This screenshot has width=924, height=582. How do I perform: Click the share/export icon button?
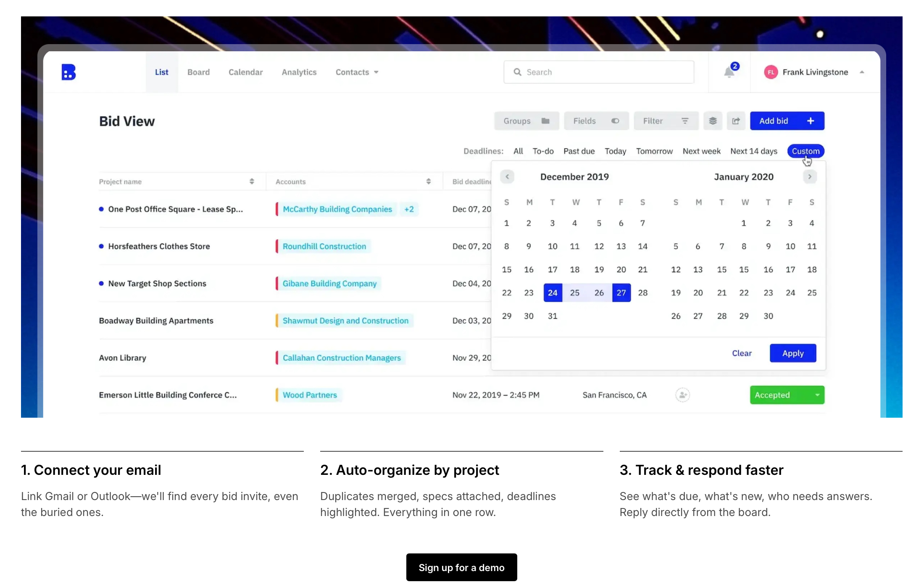736,121
